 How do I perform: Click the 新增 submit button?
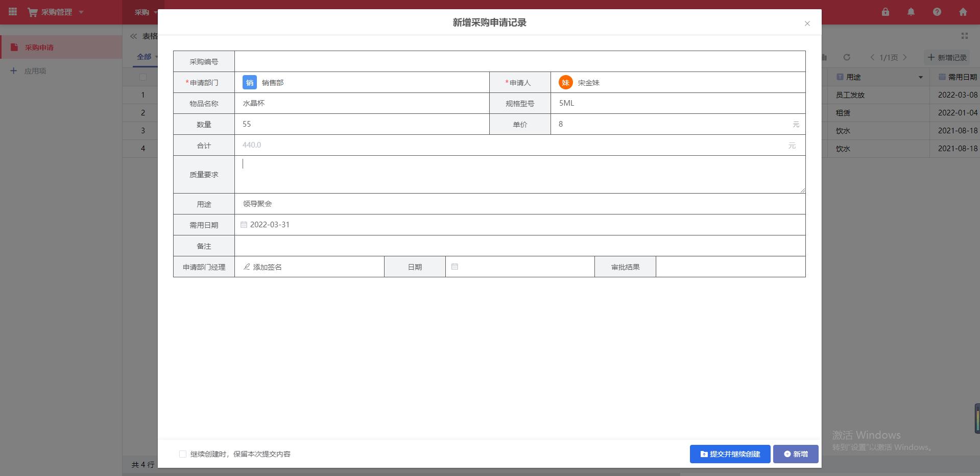(795, 454)
